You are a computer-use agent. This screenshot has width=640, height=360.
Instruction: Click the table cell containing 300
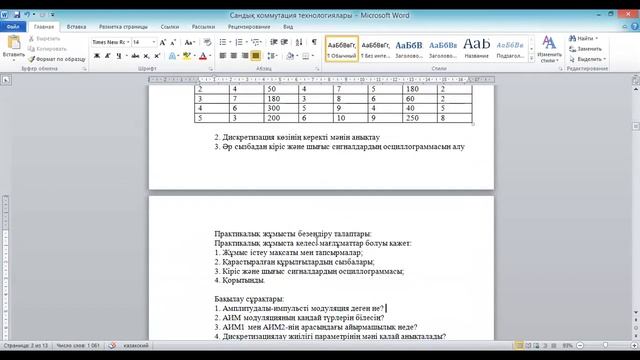tap(281, 108)
